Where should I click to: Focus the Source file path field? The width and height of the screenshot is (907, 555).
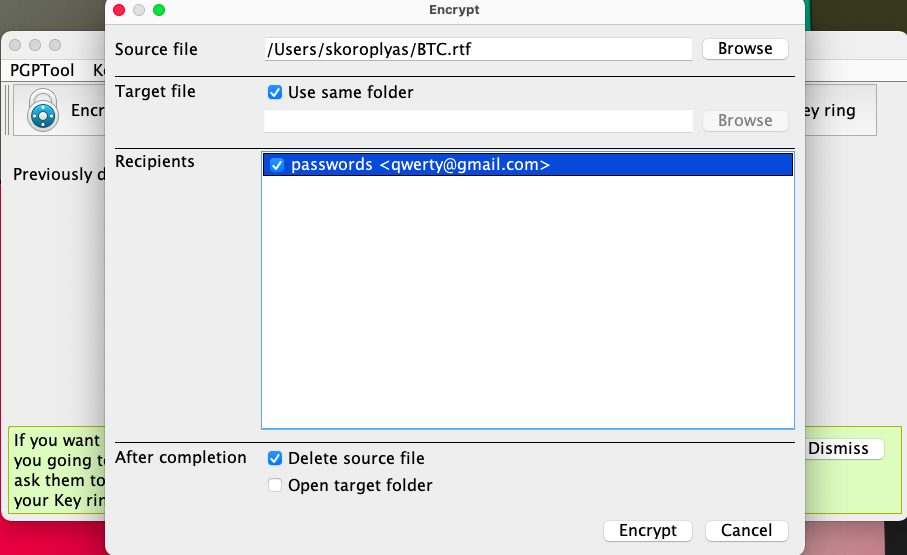(477, 48)
